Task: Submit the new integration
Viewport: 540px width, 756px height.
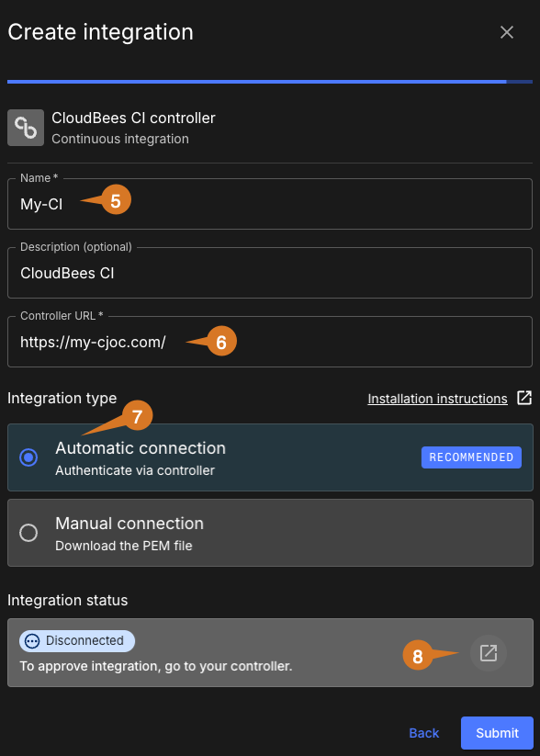Action: (x=497, y=733)
